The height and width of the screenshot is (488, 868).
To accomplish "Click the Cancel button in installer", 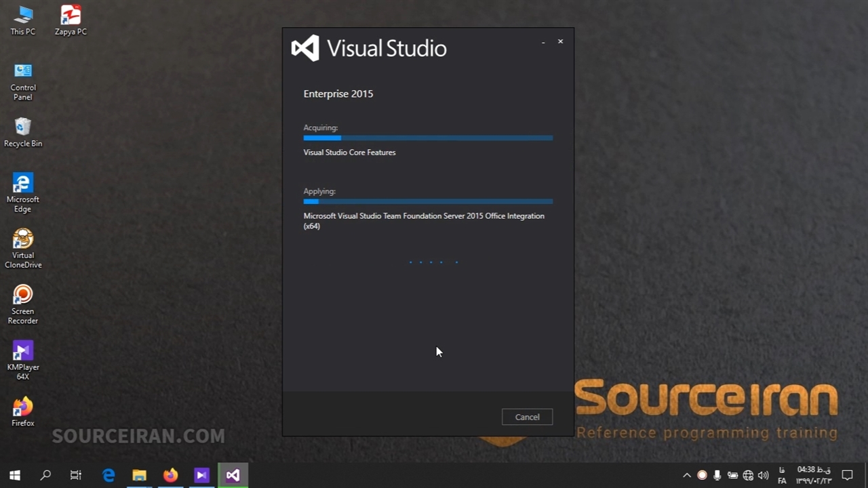I will click(527, 417).
